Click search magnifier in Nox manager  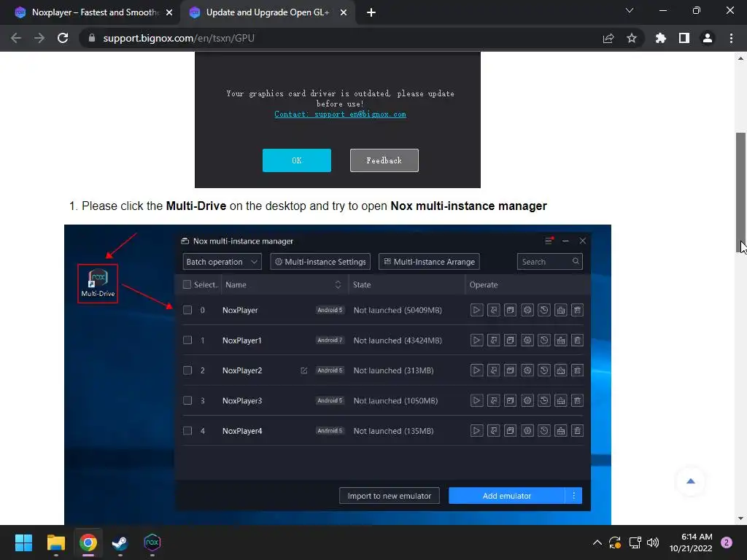[x=576, y=261]
